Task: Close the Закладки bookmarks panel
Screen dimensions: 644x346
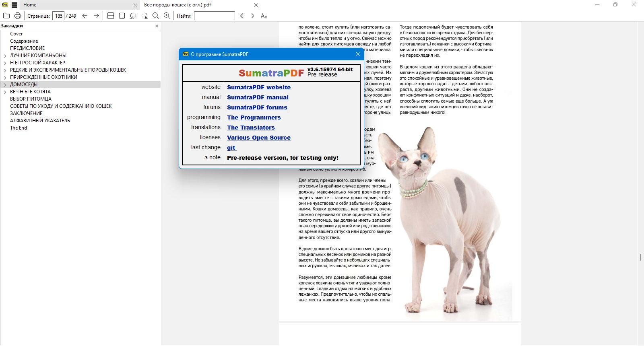Action: [157, 26]
